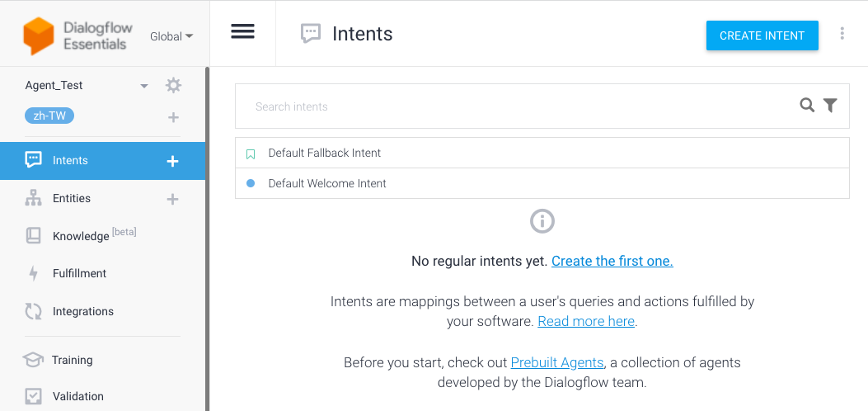Follow the 'Create the first one' link

point(612,261)
